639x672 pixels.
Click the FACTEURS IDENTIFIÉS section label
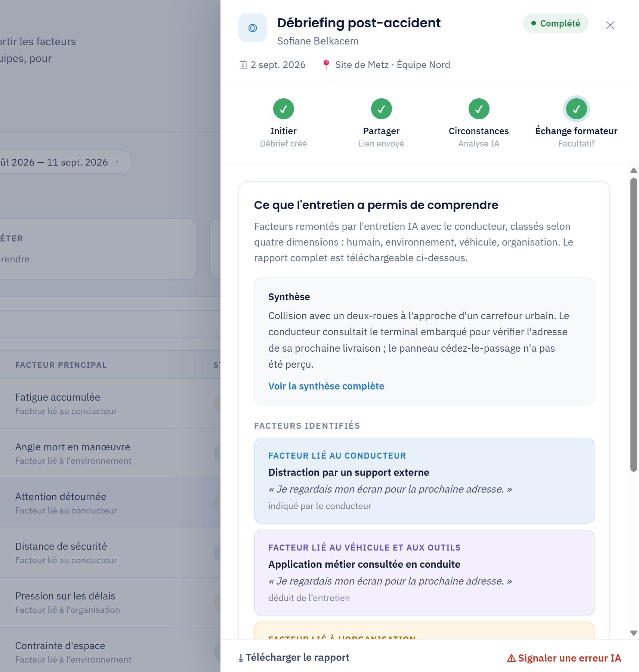pos(307,426)
